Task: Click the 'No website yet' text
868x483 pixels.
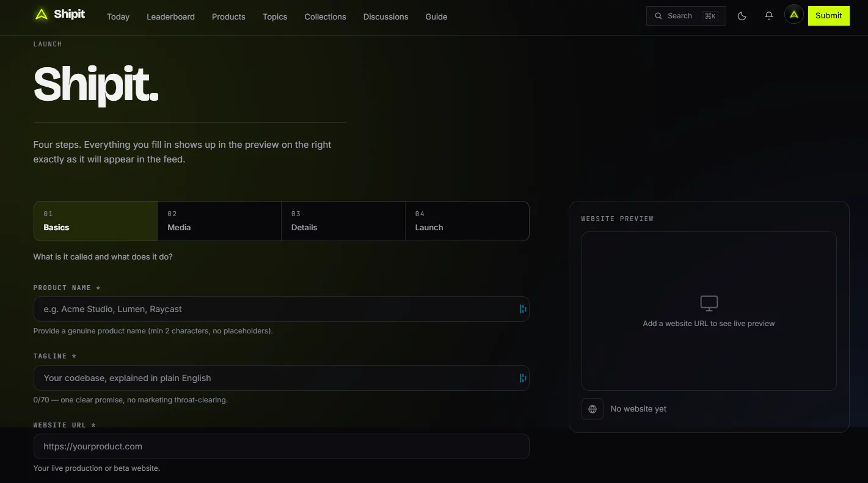Action: tap(638, 409)
